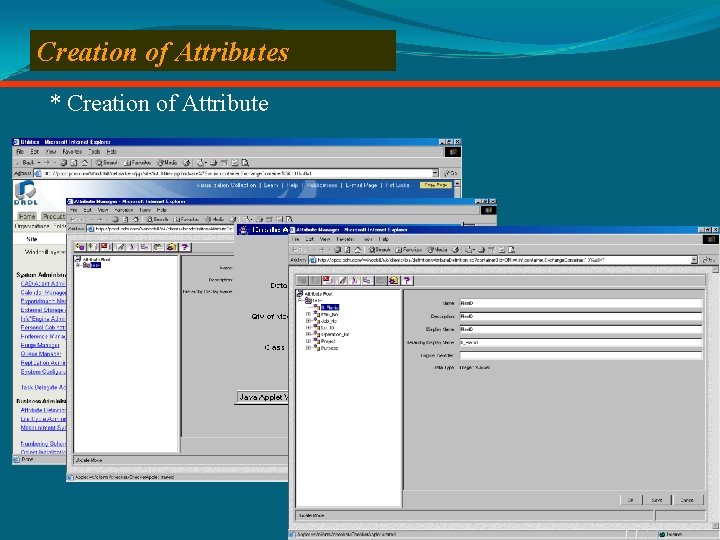Screen dimensions: 720x540
Task: Click the Home icon in Utilities window toolbar
Action: pyautogui.click(x=84, y=163)
